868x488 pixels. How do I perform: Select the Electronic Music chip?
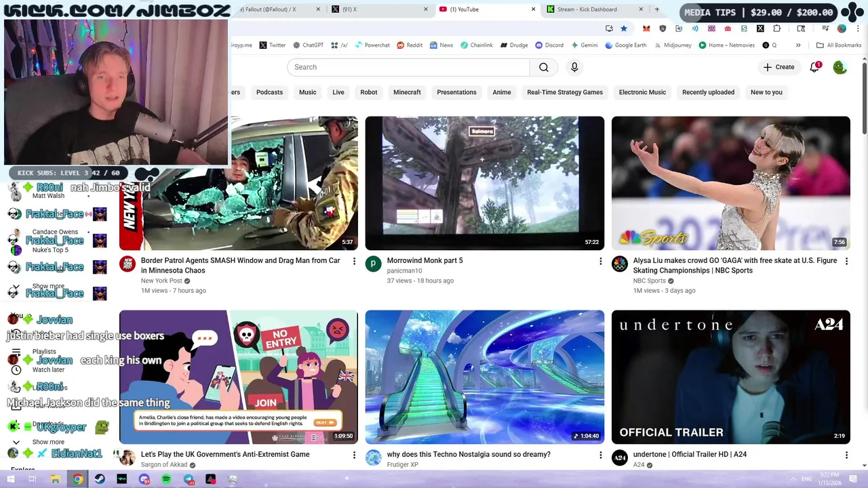pos(642,92)
